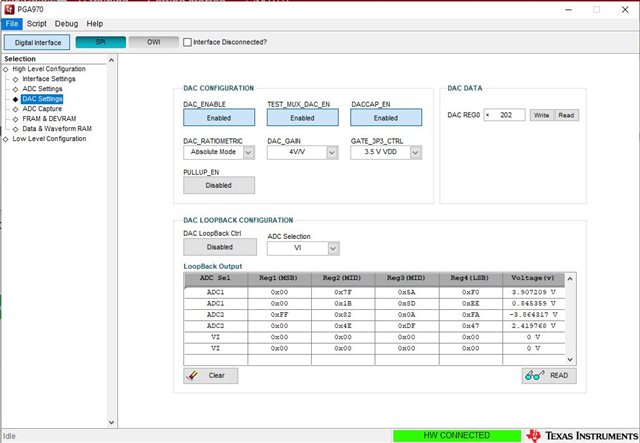The image size is (640, 443).
Task: Click the PGA970 app icon in title bar
Action: [x=9, y=9]
